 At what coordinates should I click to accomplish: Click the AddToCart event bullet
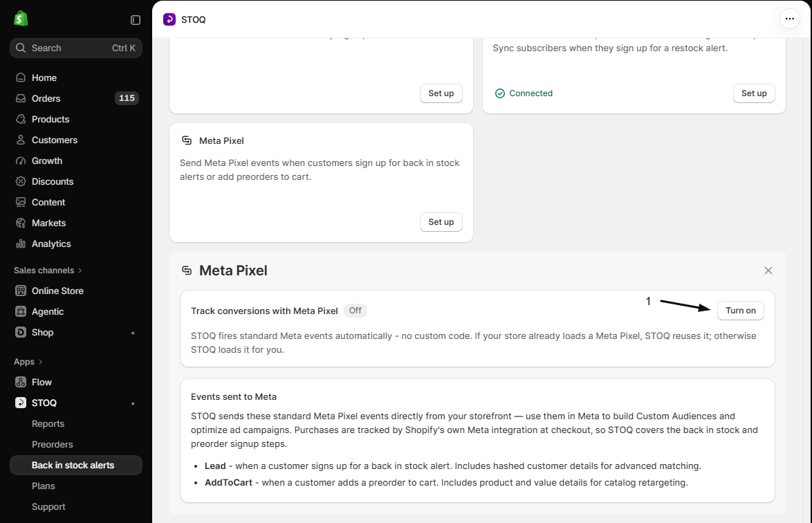[x=446, y=483]
